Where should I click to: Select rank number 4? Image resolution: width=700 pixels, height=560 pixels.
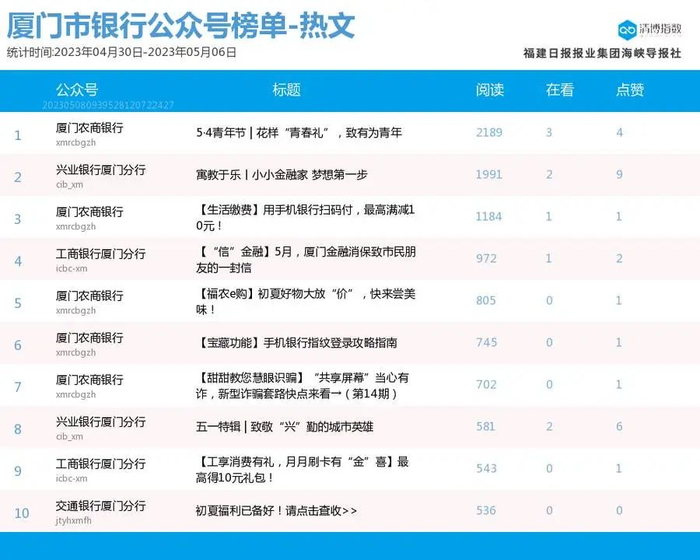click(18, 261)
